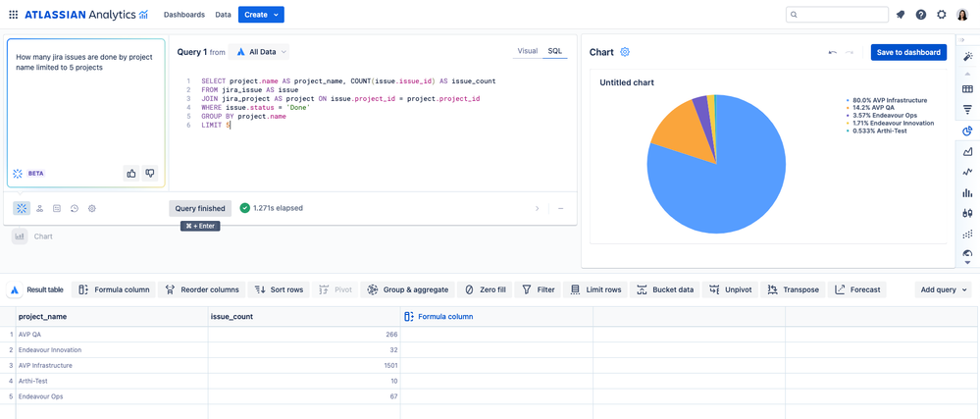Open settings gear in top header

click(x=941, y=15)
